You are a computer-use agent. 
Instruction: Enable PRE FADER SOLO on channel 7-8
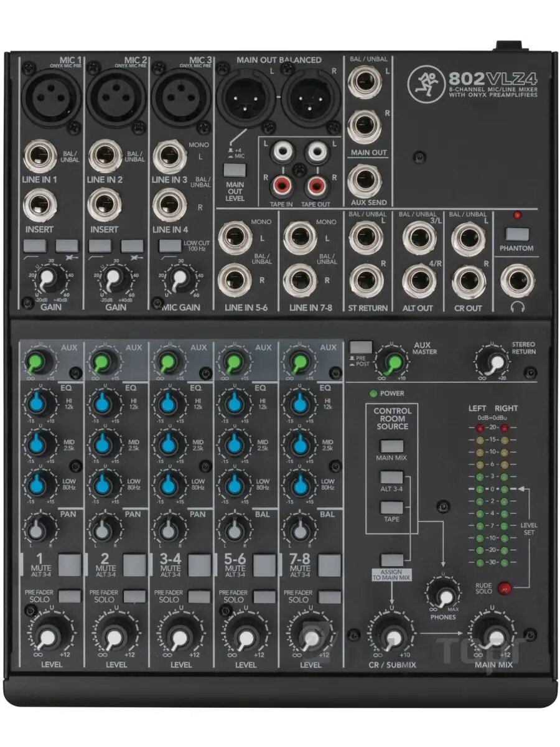coord(329,596)
